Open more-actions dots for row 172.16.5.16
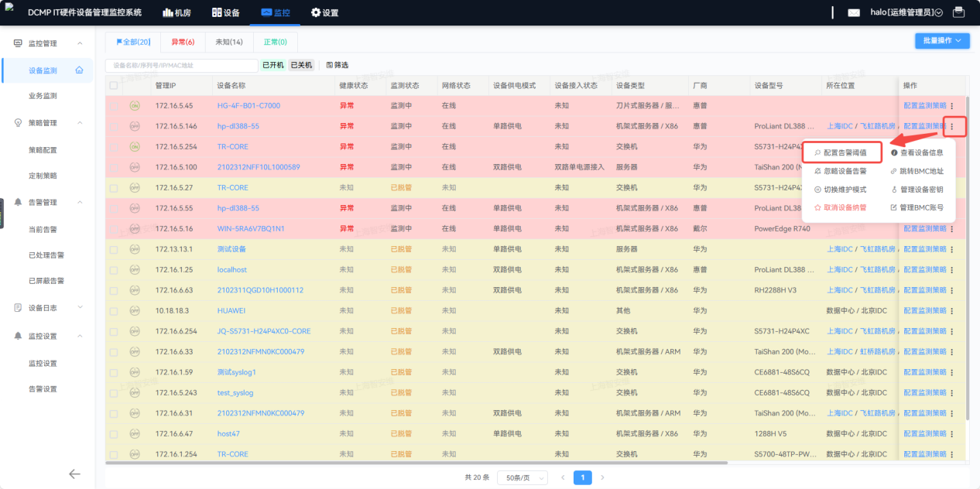 pos(952,229)
